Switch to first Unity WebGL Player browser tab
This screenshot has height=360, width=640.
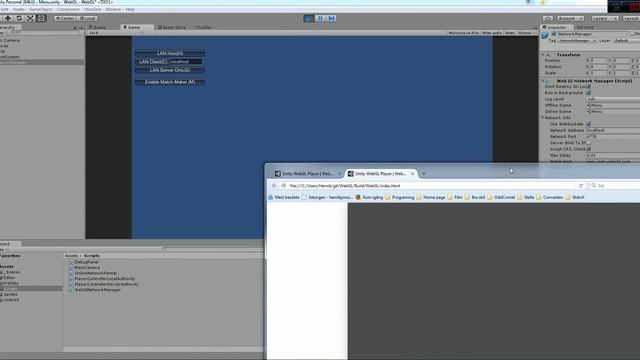click(307, 174)
